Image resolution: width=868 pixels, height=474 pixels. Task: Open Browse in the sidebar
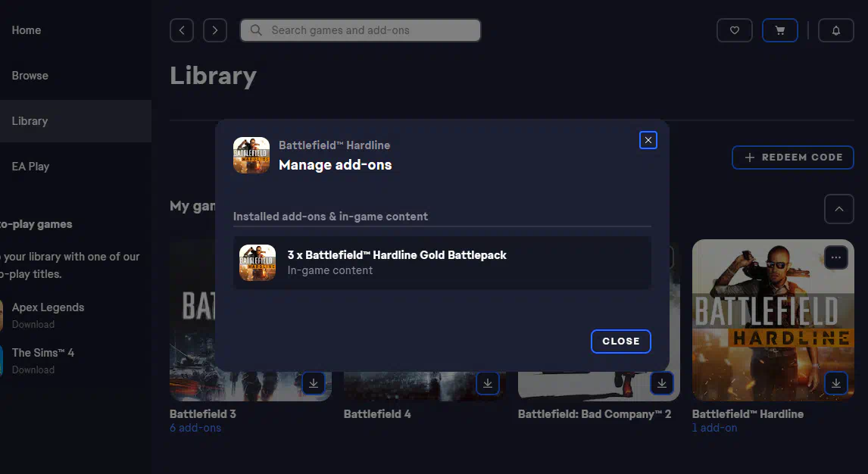click(x=30, y=76)
